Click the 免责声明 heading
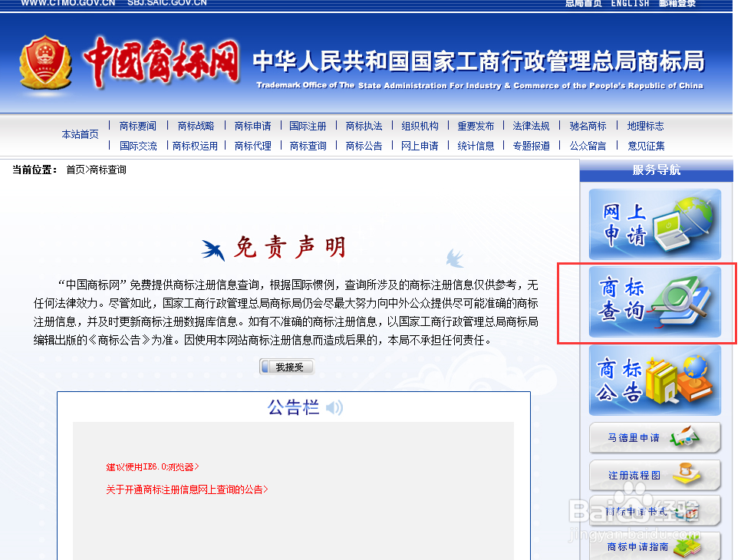Image resolution: width=741 pixels, height=560 pixels. [x=290, y=247]
